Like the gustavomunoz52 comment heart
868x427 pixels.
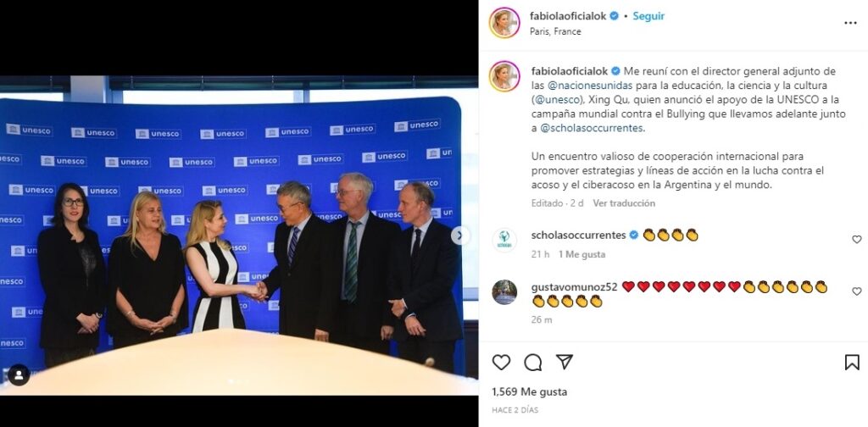coord(856,291)
